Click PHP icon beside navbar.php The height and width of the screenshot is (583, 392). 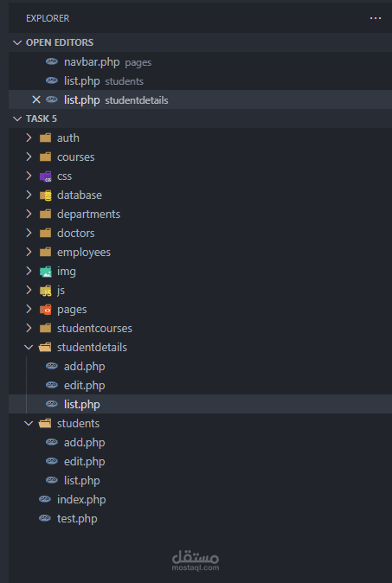(52, 61)
